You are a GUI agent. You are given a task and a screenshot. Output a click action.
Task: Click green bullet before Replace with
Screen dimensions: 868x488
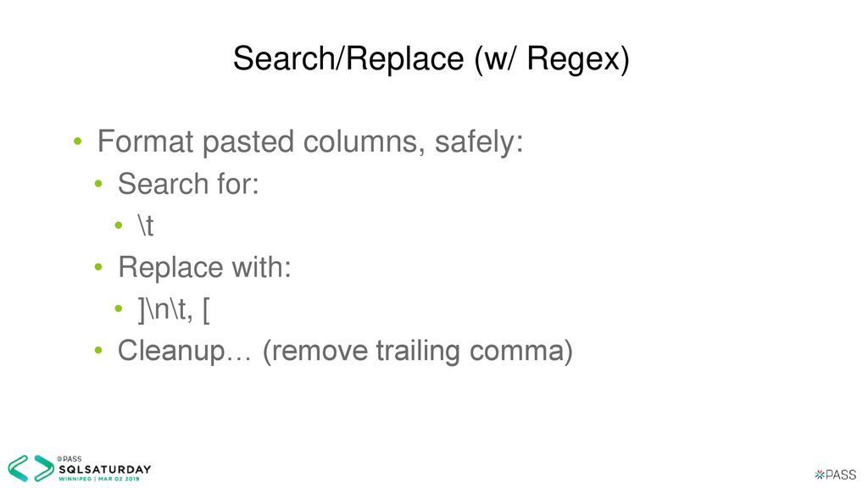click(98, 267)
